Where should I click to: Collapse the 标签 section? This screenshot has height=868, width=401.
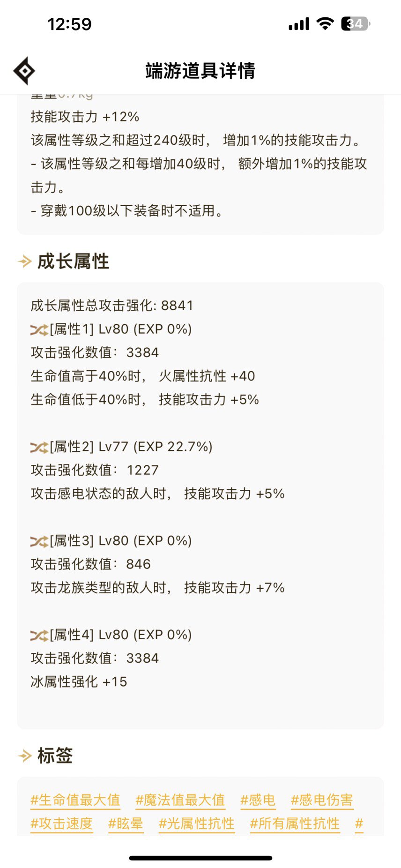(x=54, y=755)
